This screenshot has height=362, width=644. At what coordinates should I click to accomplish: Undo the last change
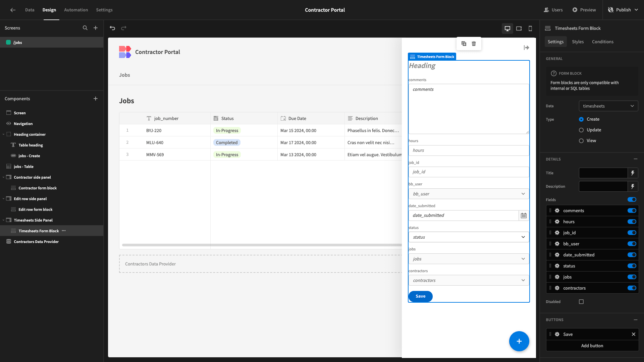(112, 28)
